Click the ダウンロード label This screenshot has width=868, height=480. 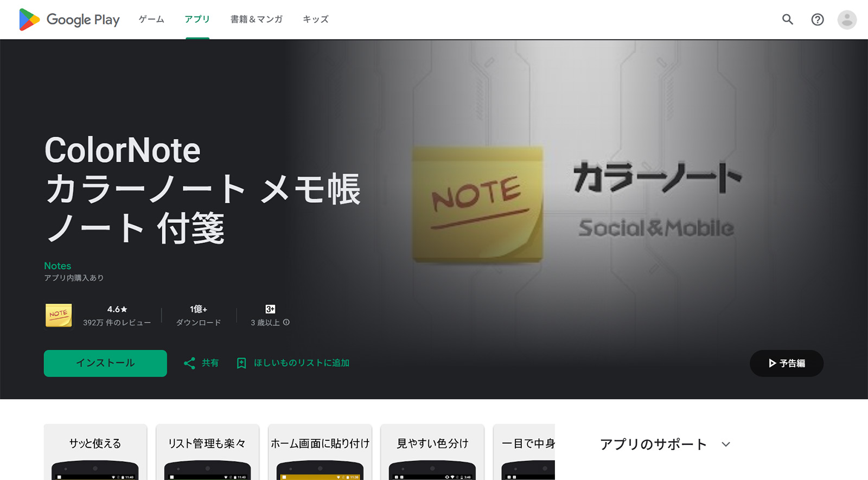tap(199, 323)
